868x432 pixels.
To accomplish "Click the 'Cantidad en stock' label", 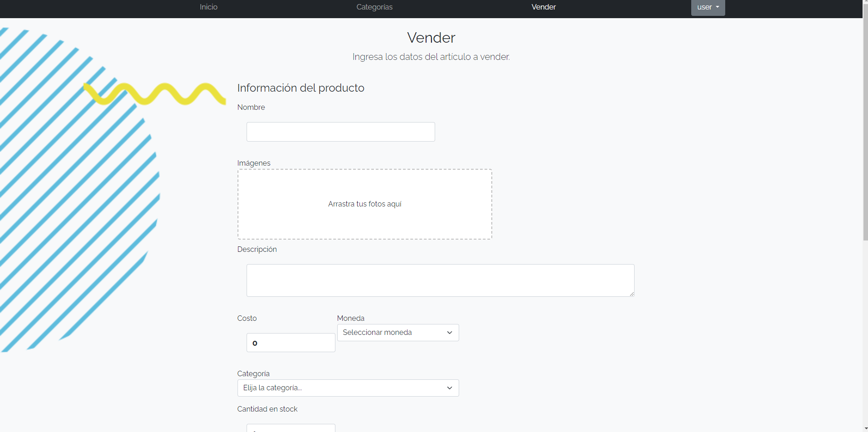I will tap(267, 409).
